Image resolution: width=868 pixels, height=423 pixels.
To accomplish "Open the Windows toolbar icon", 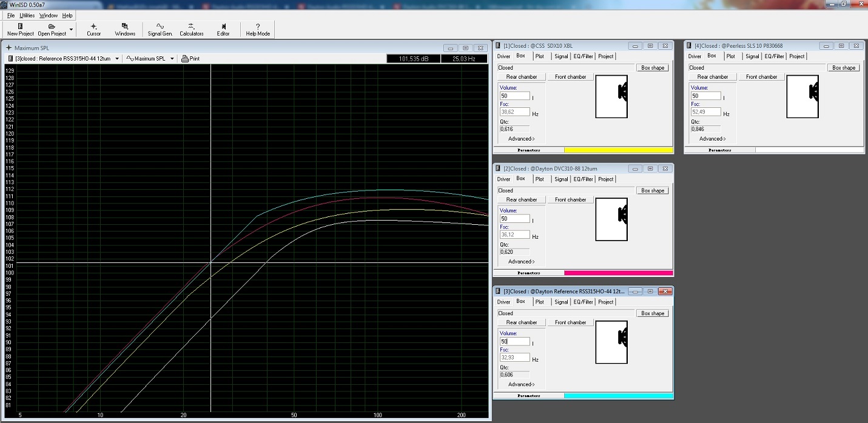I will coord(125,29).
